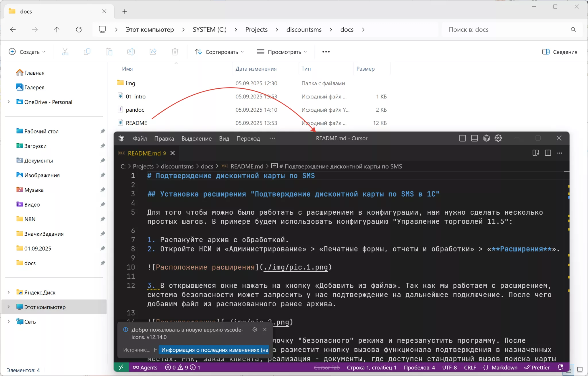588x376 pixels.
Task: Open markdown preview to the side
Action: pos(535,153)
